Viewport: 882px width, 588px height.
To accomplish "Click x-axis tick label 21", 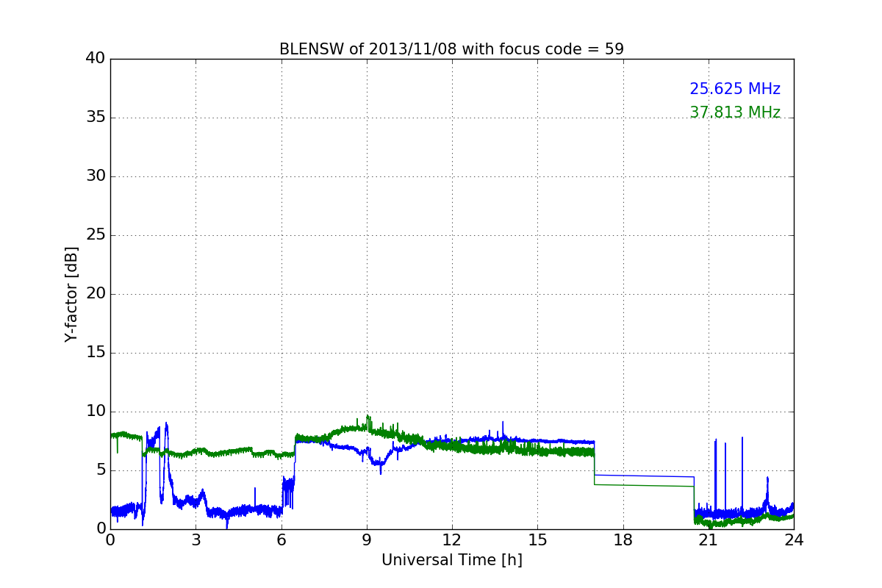I will click(709, 539).
